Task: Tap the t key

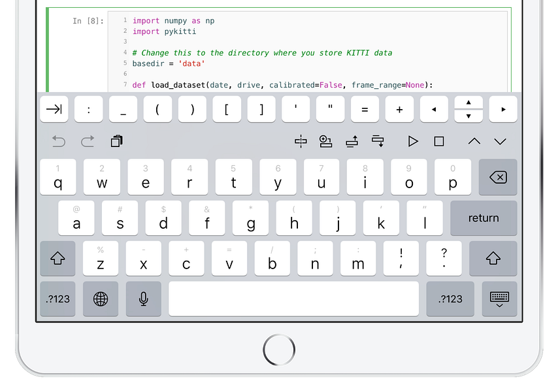Action: [233, 177]
